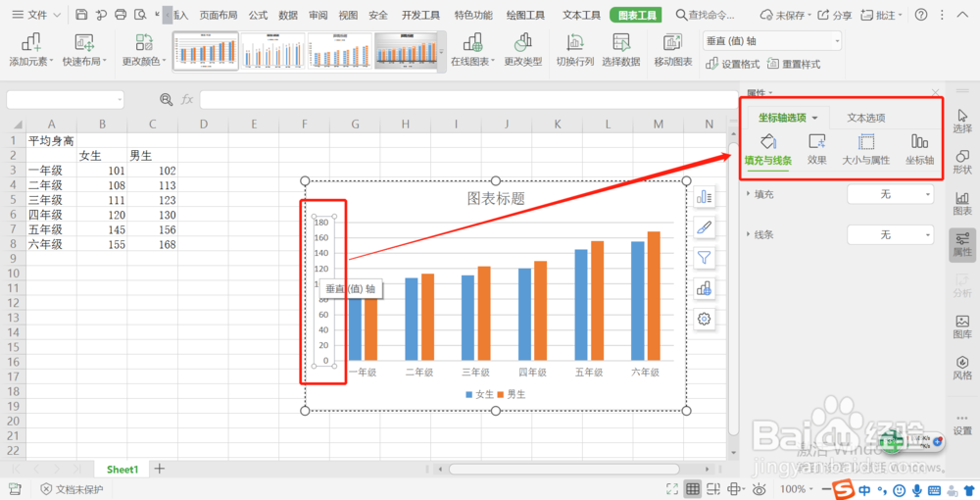The height and width of the screenshot is (500, 980).
Task: Click the 重置样式 button
Action: click(794, 64)
